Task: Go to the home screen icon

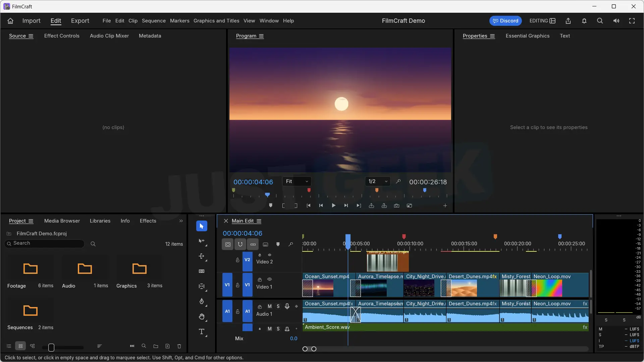Action: click(10, 21)
